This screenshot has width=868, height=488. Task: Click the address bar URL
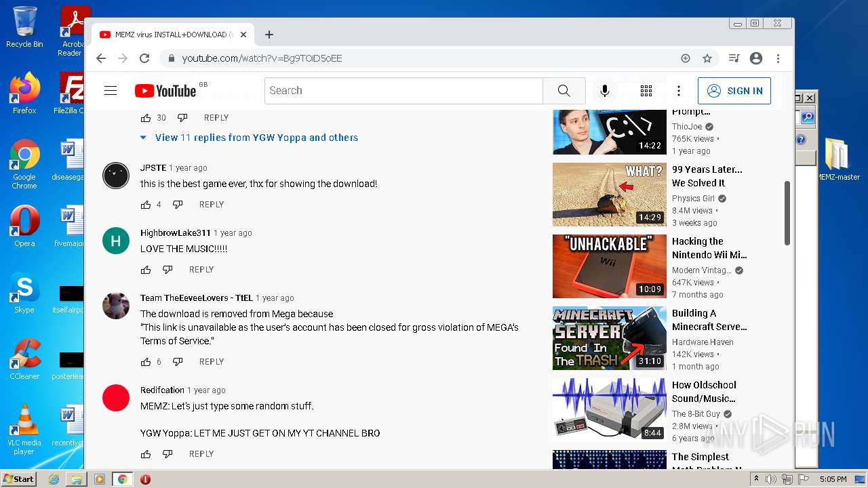(x=262, y=58)
